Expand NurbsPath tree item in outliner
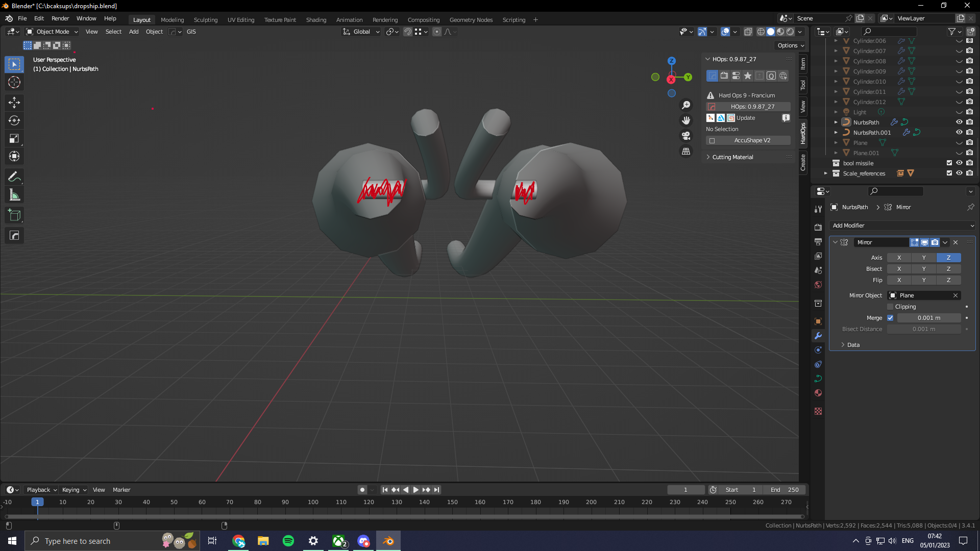 pos(836,122)
